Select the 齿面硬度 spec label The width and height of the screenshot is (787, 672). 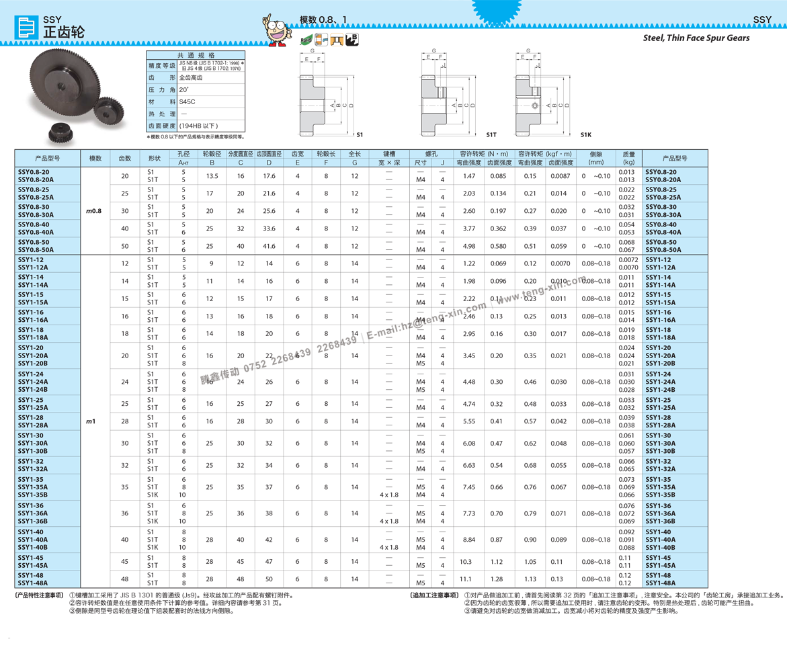tap(162, 126)
